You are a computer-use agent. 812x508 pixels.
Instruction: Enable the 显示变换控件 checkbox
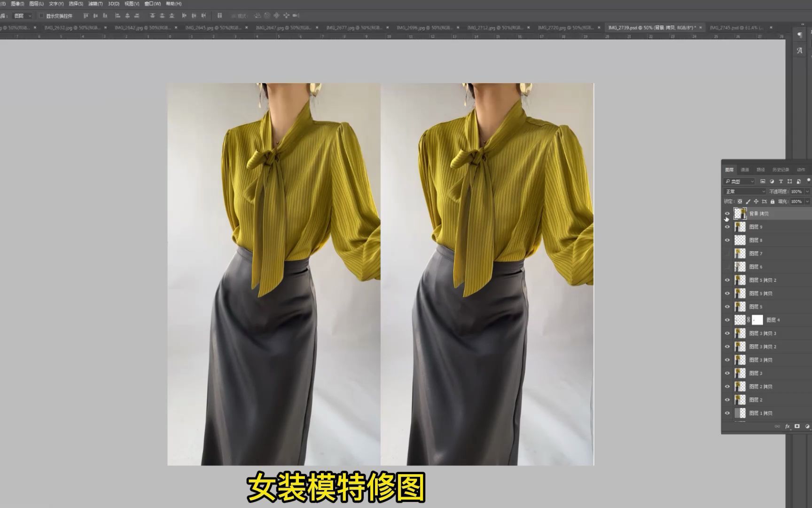[x=42, y=15]
